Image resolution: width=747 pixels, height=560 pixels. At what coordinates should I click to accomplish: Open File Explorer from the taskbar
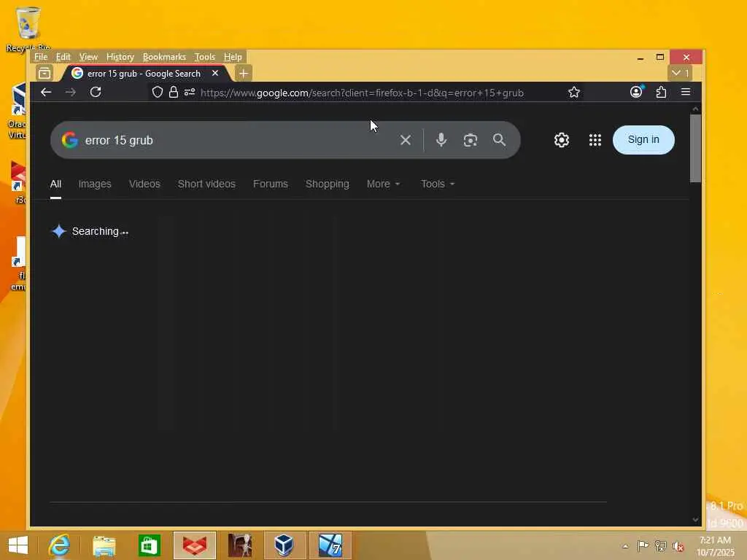104,545
